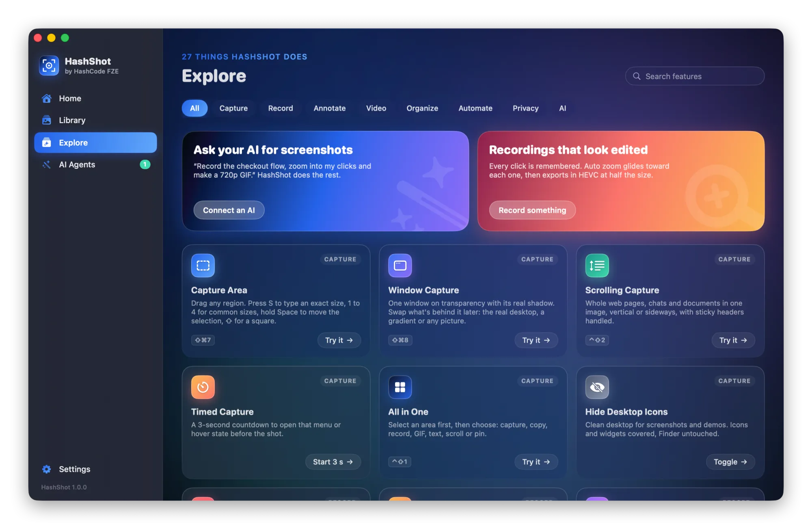Click the Record something button
The width and height of the screenshot is (812, 529).
point(532,210)
